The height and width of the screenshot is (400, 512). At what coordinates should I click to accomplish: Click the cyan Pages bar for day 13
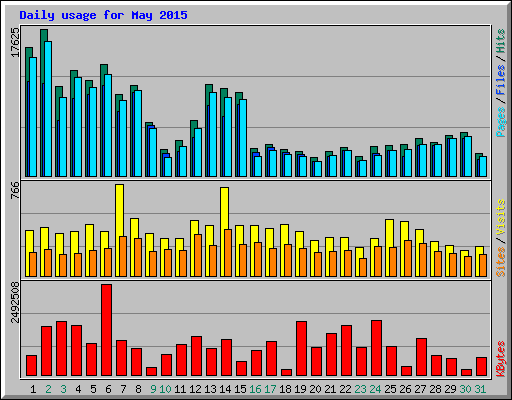tap(213, 135)
